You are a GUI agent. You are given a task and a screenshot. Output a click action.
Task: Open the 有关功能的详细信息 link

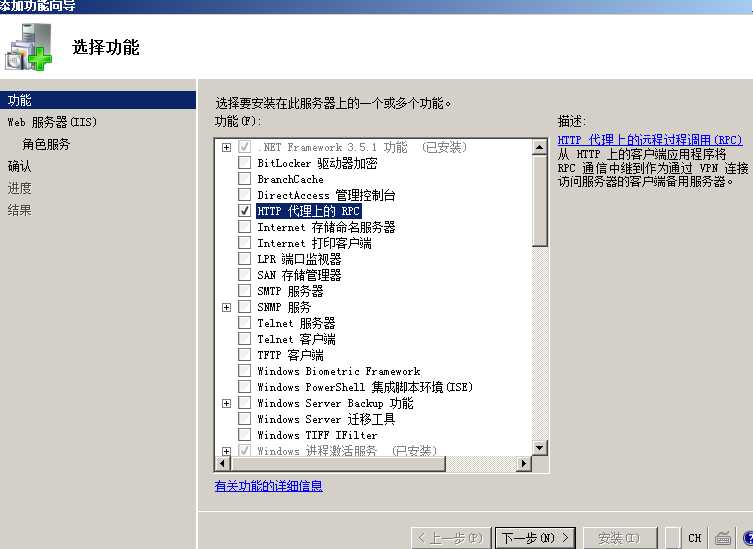(268, 486)
